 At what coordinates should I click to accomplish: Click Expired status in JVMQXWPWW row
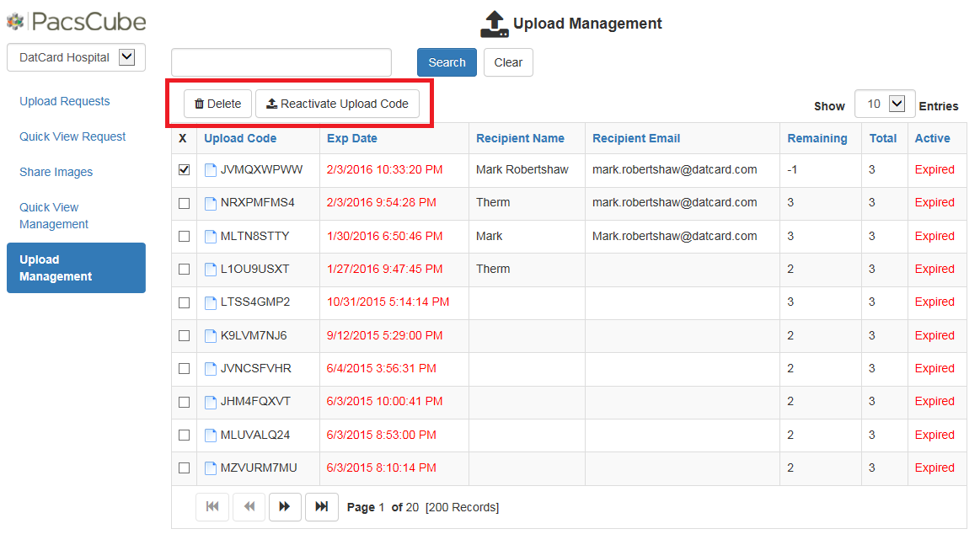[934, 170]
